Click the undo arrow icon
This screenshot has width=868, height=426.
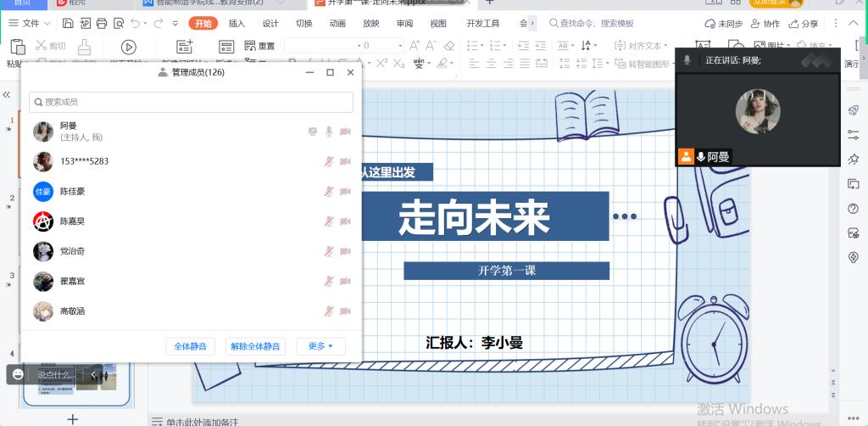(136, 24)
